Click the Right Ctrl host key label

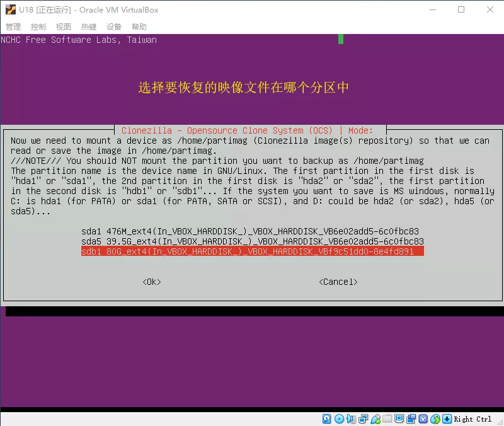coord(472,419)
